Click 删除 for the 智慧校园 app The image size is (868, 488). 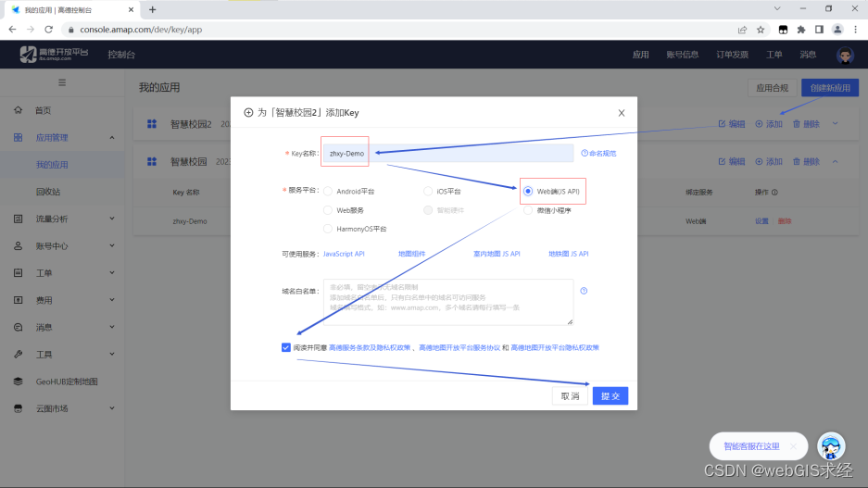point(806,161)
